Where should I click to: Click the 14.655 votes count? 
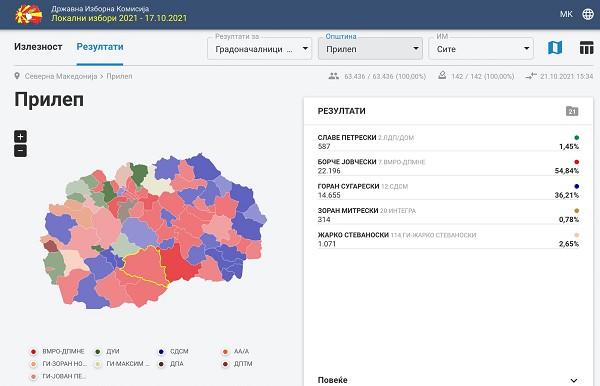(x=329, y=195)
